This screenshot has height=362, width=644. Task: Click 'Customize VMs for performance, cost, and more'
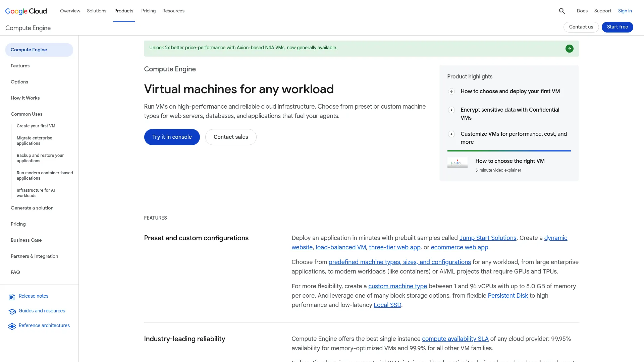pyautogui.click(x=514, y=138)
